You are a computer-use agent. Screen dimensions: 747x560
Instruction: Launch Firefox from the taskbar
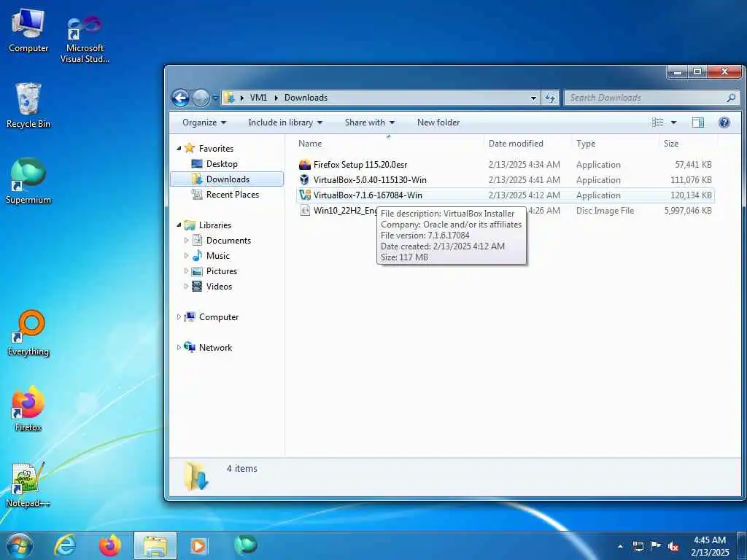pyautogui.click(x=110, y=545)
